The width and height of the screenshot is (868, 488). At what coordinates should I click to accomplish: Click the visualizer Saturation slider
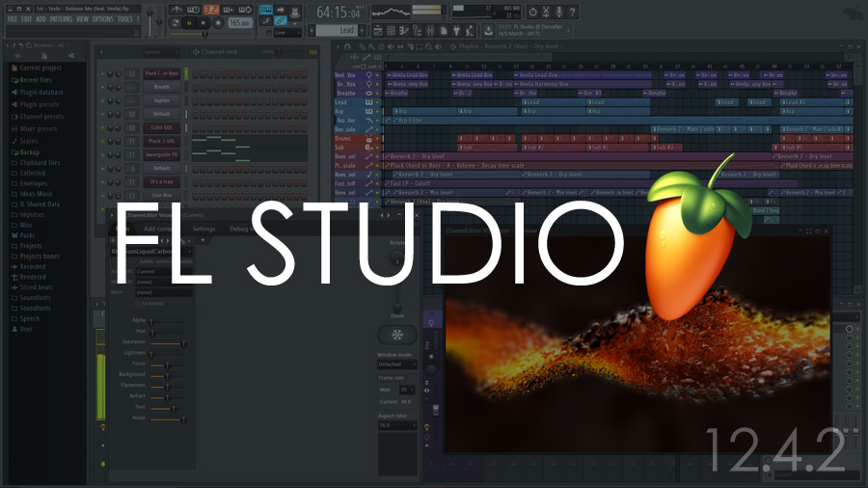[x=168, y=343]
